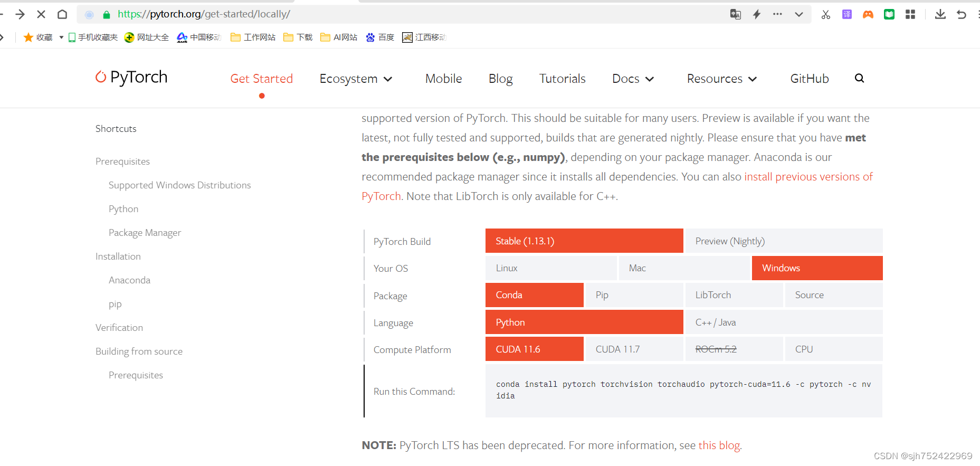This screenshot has width=980, height=466.
Task: Click the lightning speed mode icon
Action: coord(757,14)
